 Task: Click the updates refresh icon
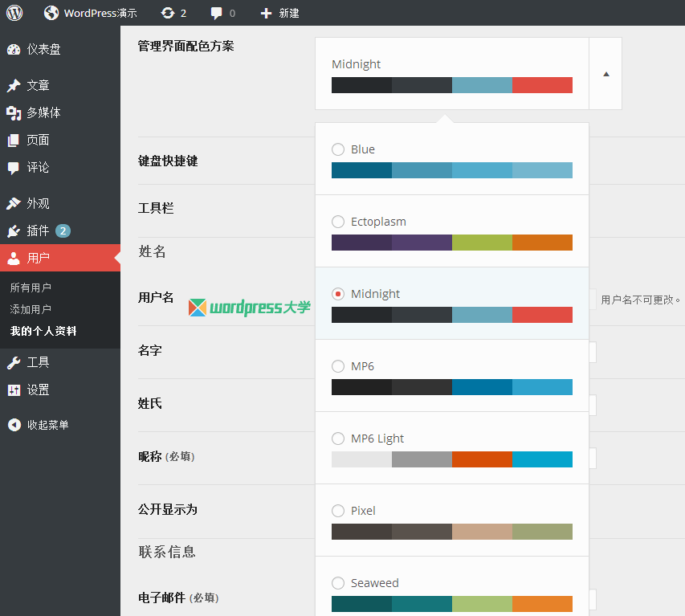point(168,13)
